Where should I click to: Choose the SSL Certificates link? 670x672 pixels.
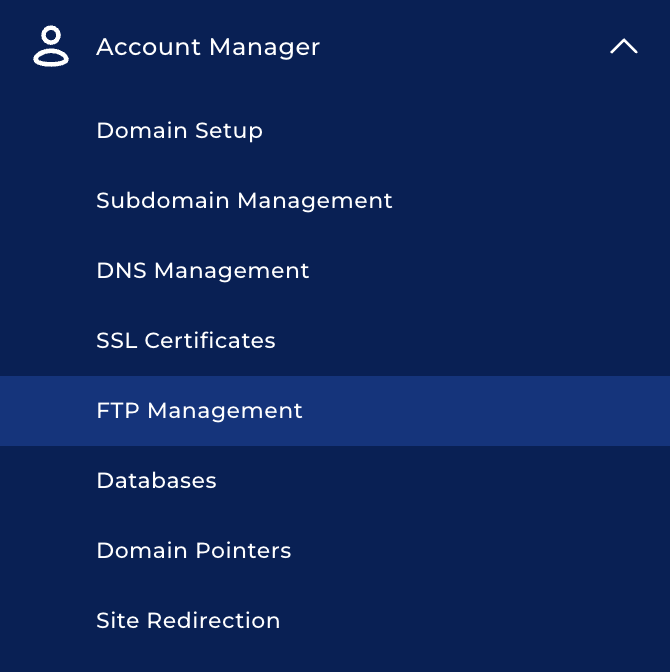186,341
